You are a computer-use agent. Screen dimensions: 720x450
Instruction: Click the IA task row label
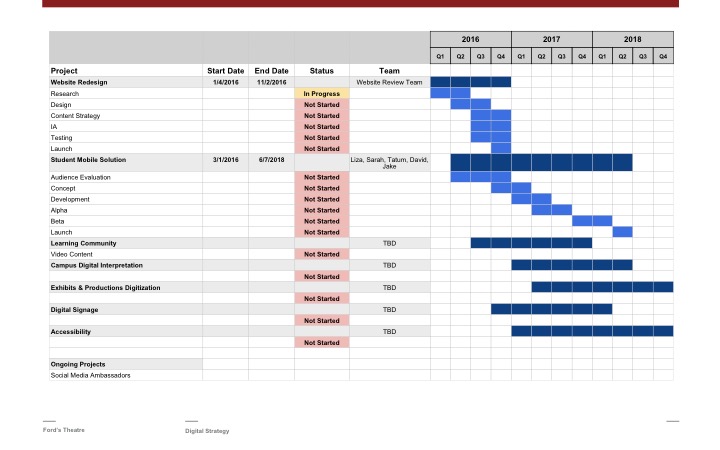[54, 127]
